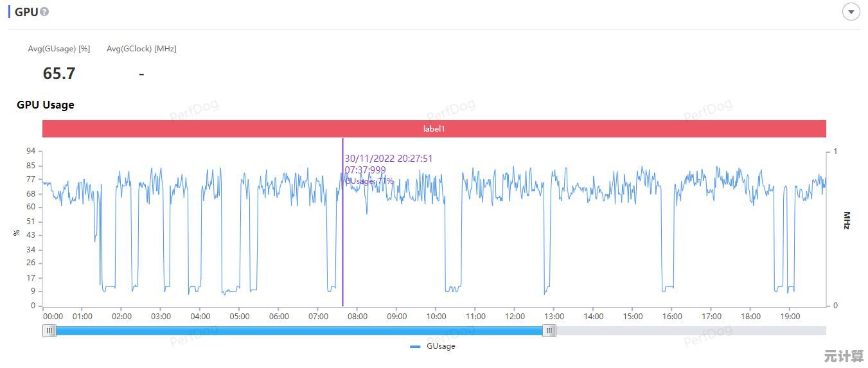Click the right handle of the range slider
This screenshot has width=868, height=368.
click(x=549, y=331)
